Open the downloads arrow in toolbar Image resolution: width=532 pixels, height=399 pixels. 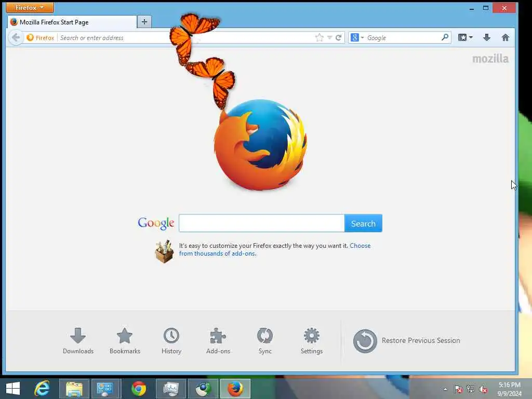[486, 37]
